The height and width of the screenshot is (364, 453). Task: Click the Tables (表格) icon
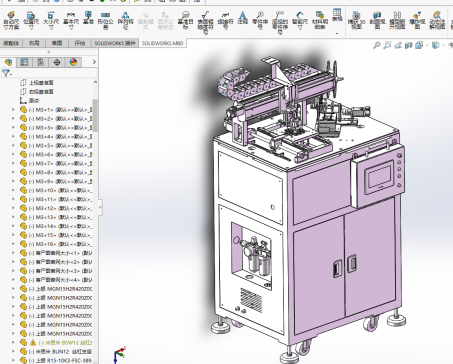(337, 15)
